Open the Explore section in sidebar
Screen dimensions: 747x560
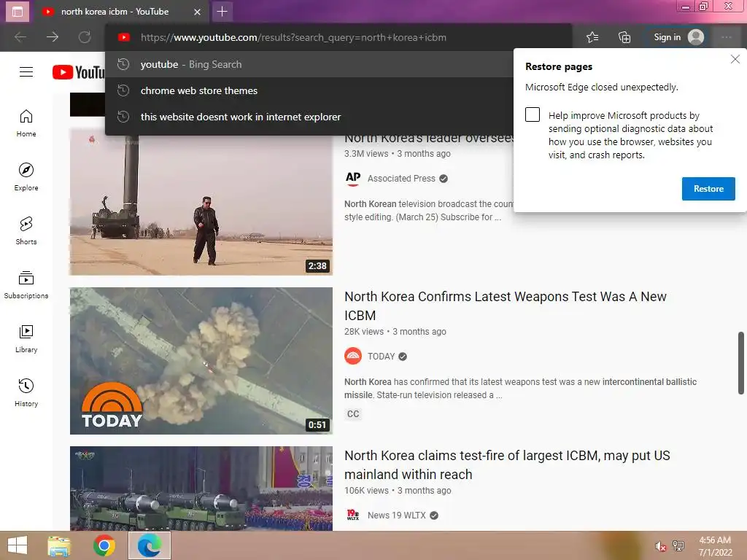26,176
